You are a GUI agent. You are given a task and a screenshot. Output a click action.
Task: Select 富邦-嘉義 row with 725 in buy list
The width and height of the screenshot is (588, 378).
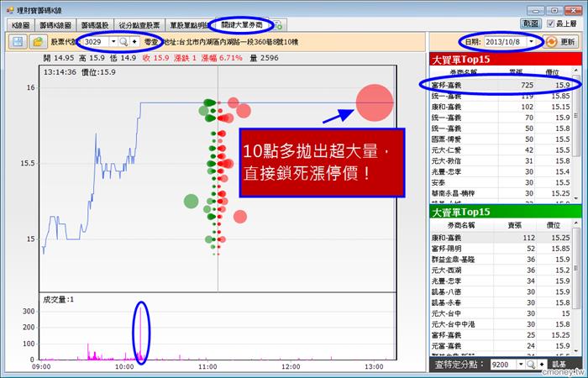click(501, 85)
